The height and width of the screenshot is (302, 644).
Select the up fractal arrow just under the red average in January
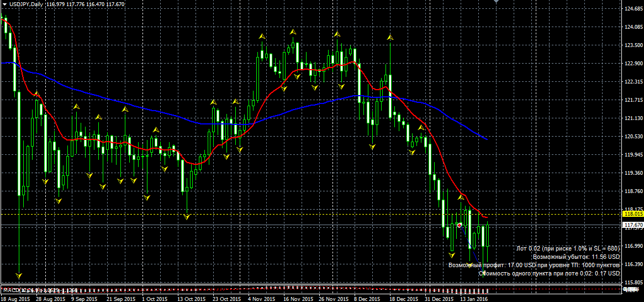461,197
